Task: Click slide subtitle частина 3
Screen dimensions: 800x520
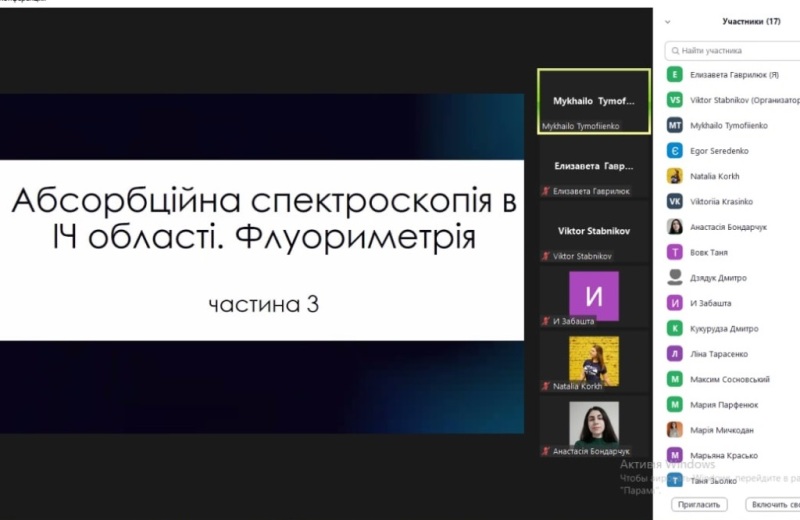Action: 264,304
